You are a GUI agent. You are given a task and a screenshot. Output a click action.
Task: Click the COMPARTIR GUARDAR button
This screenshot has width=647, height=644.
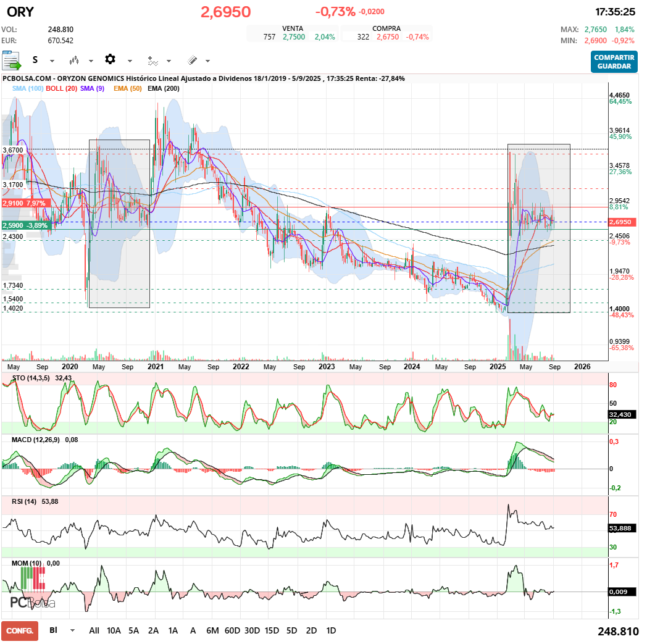[614, 62]
